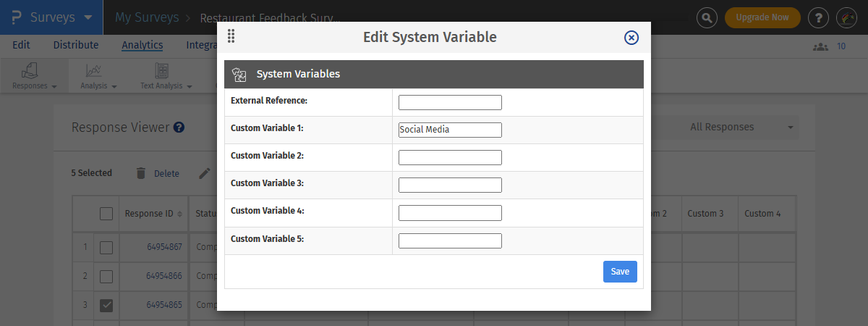Click the Delete trash icon
Viewport: 868px width, 326px height.
(141, 173)
